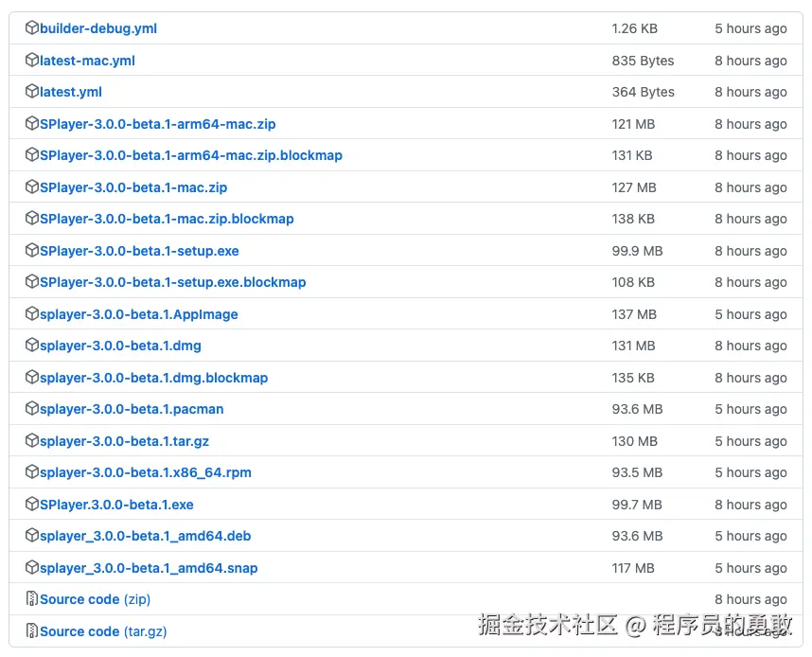
Task: Download splayer-3.0.0-beta.1.pacman package
Action: pos(132,409)
